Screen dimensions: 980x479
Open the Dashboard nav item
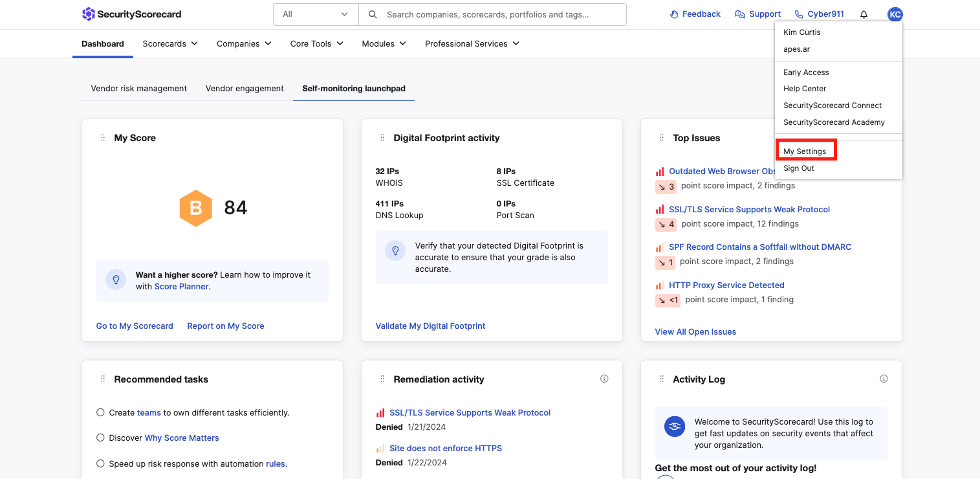click(103, 43)
